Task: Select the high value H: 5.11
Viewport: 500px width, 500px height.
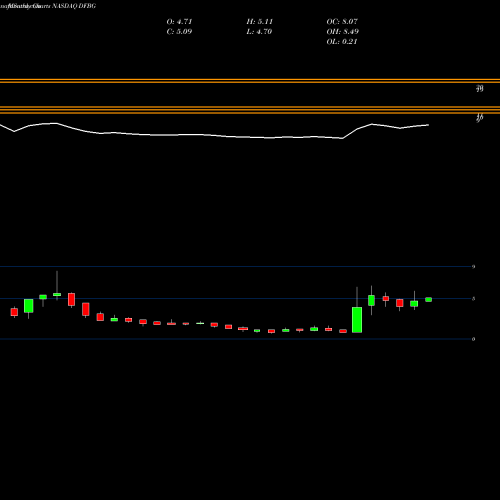Action: [x=260, y=22]
